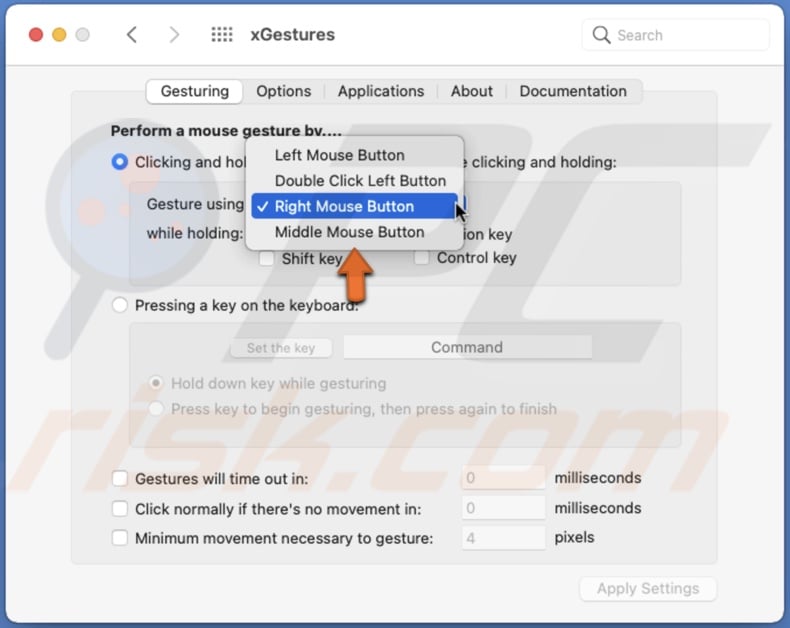Open the Documentation tab
Viewport: 790px width, 628px height.
(573, 91)
